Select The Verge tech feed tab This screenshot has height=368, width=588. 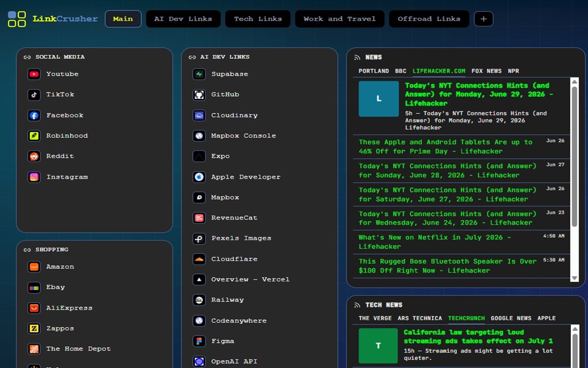coord(375,318)
